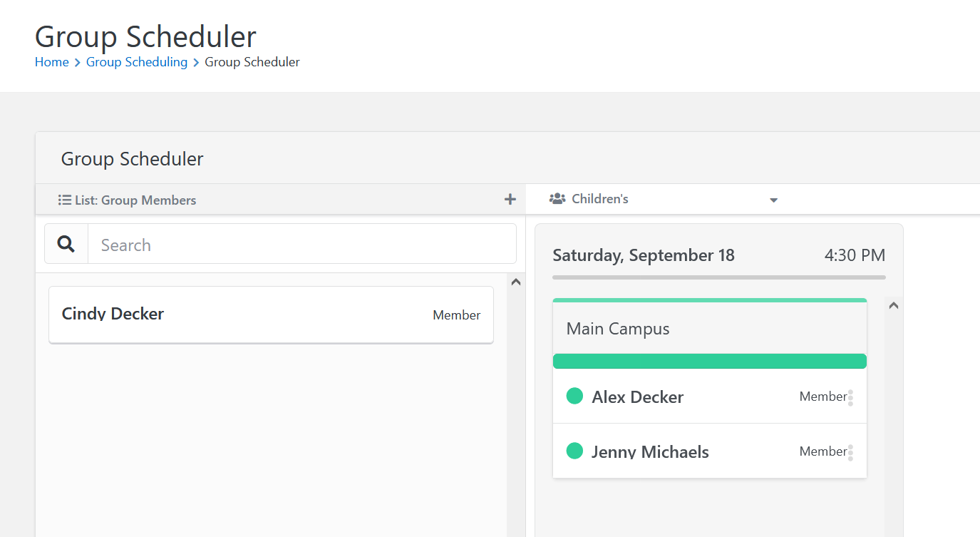The width and height of the screenshot is (980, 537).
Task: Select the Saturday, September 18 schedule header
Action: coord(644,255)
